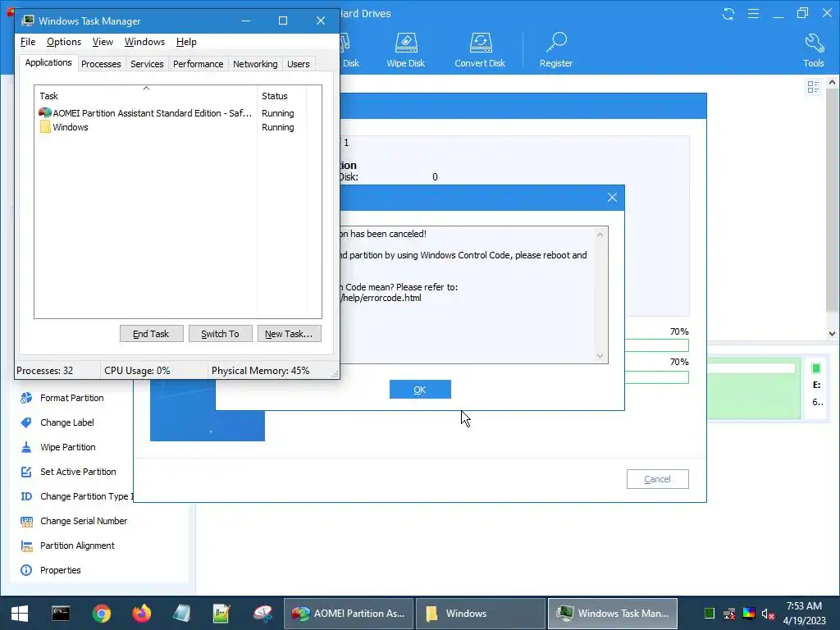Close the error message dialog with X
Screen dimensions: 840x630
click(x=612, y=198)
